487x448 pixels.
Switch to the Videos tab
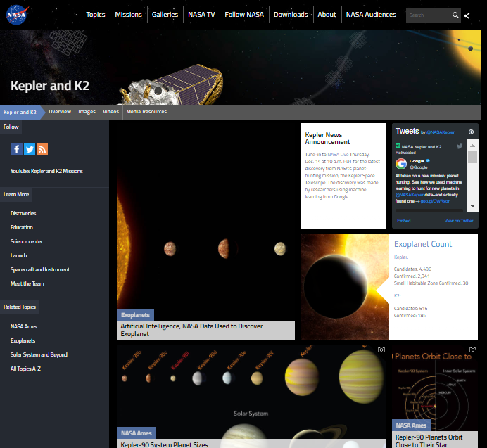[x=111, y=111]
